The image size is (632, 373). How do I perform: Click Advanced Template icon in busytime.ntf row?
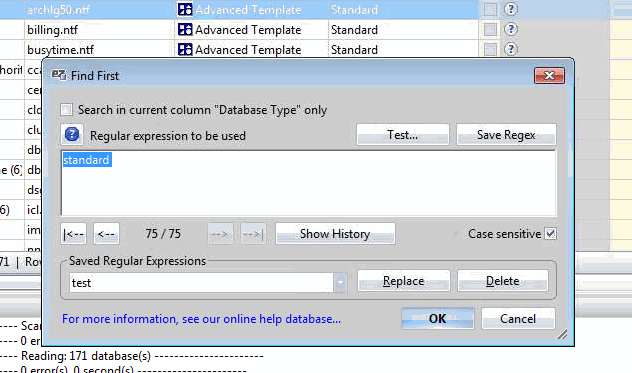click(185, 49)
